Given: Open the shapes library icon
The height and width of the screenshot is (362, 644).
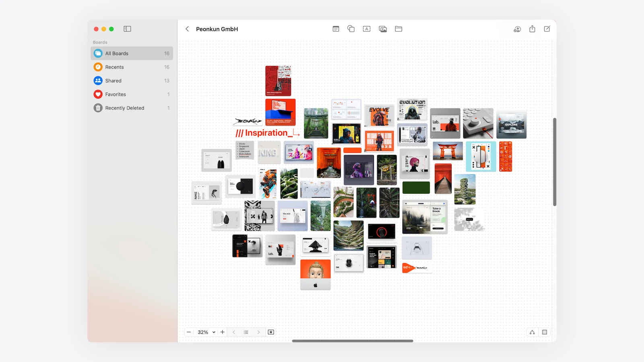Looking at the screenshot, I should 351,29.
